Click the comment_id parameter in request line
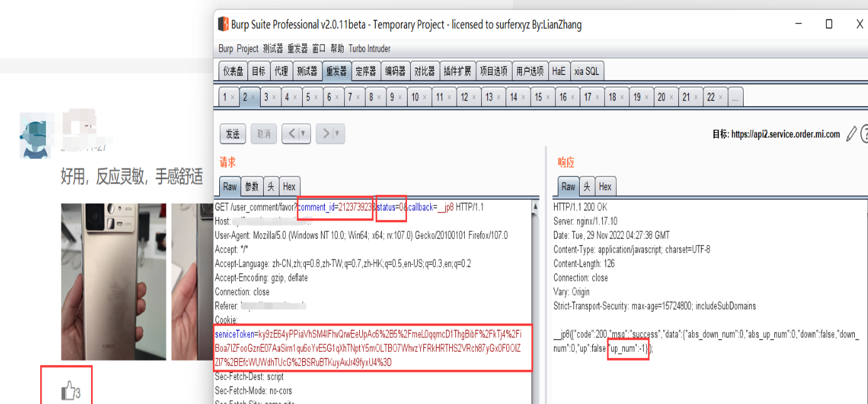Screen dimensions: 868x404 coord(335,207)
